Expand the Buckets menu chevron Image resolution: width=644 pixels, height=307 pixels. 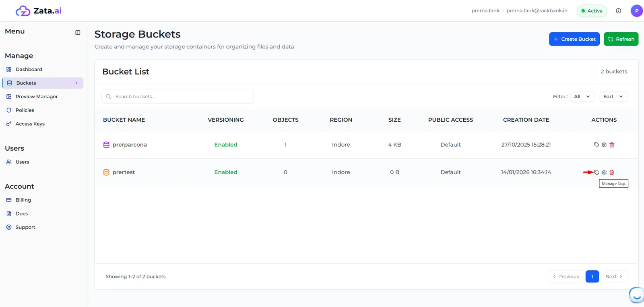pyautogui.click(x=76, y=83)
